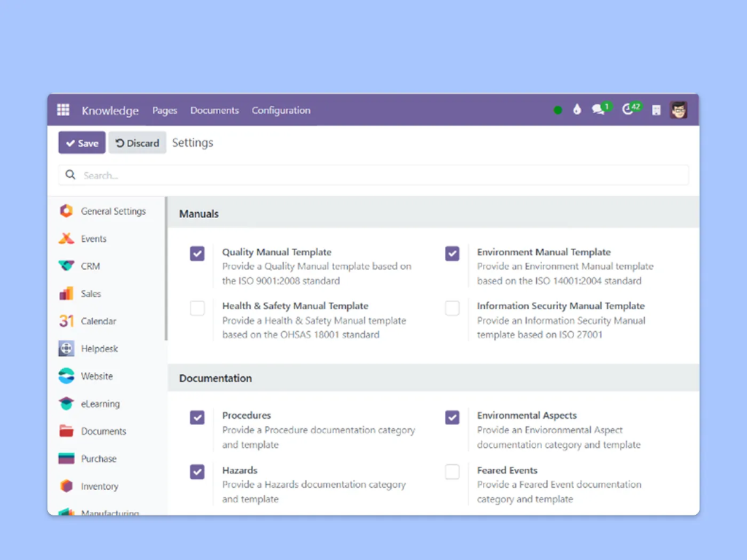Open the Documents menu in navbar
The width and height of the screenshot is (747, 560).
point(214,110)
